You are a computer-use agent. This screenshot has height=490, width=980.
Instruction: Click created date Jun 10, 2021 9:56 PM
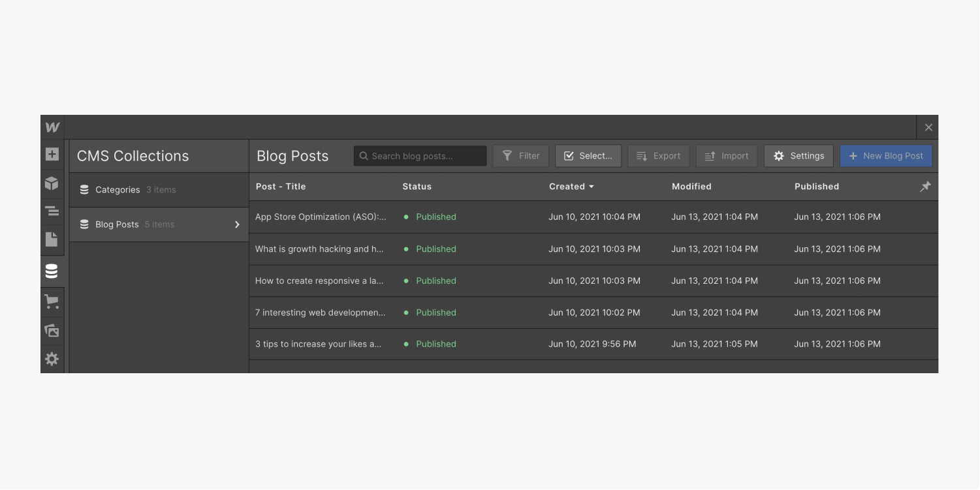pyautogui.click(x=592, y=344)
